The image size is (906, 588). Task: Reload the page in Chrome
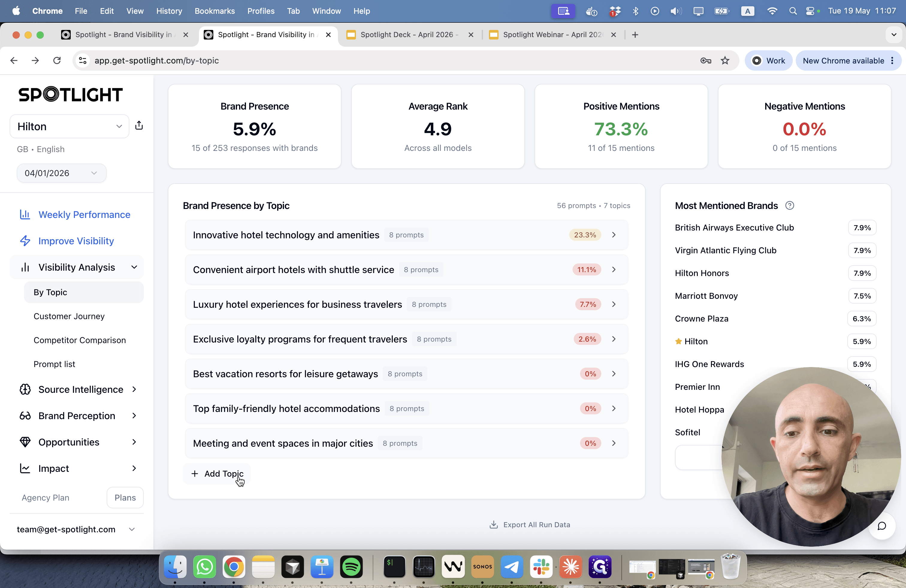click(x=57, y=60)
